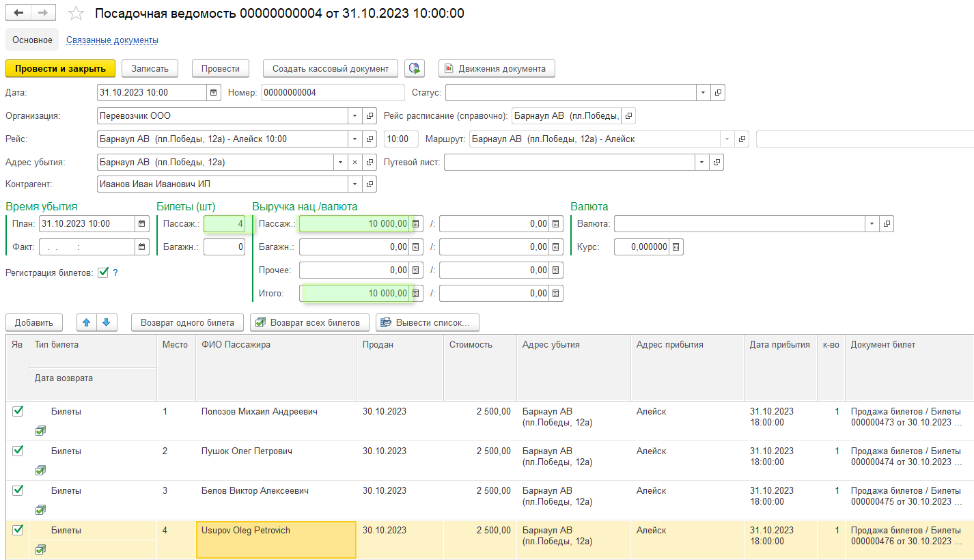The width and height of the screenshot is (974, 560).
Task: Move row up with blue arrow
Action: 86,322
